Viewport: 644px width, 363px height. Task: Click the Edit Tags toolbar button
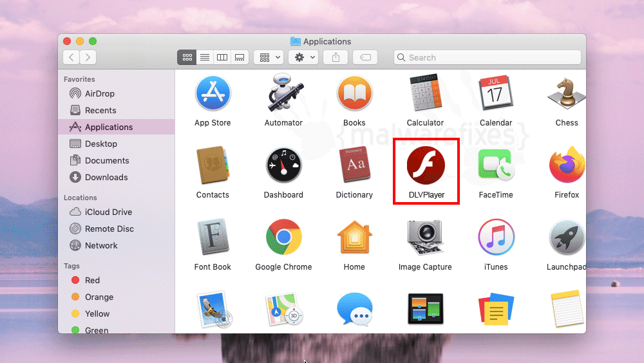(365, 57)
